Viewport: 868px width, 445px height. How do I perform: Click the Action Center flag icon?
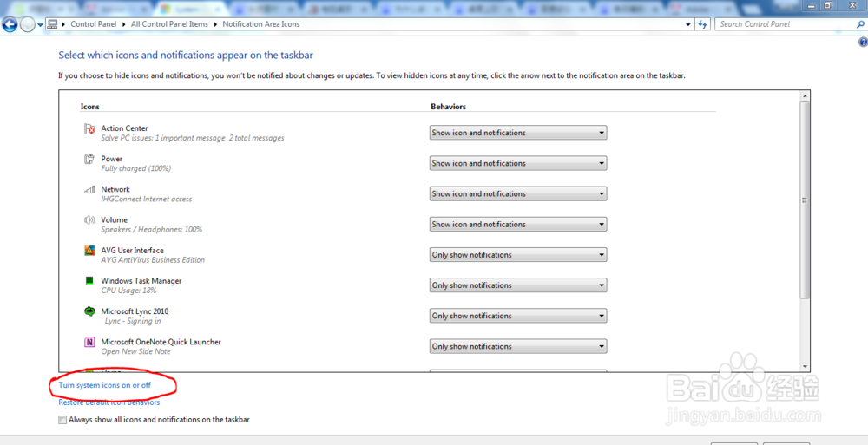point(89,128)
